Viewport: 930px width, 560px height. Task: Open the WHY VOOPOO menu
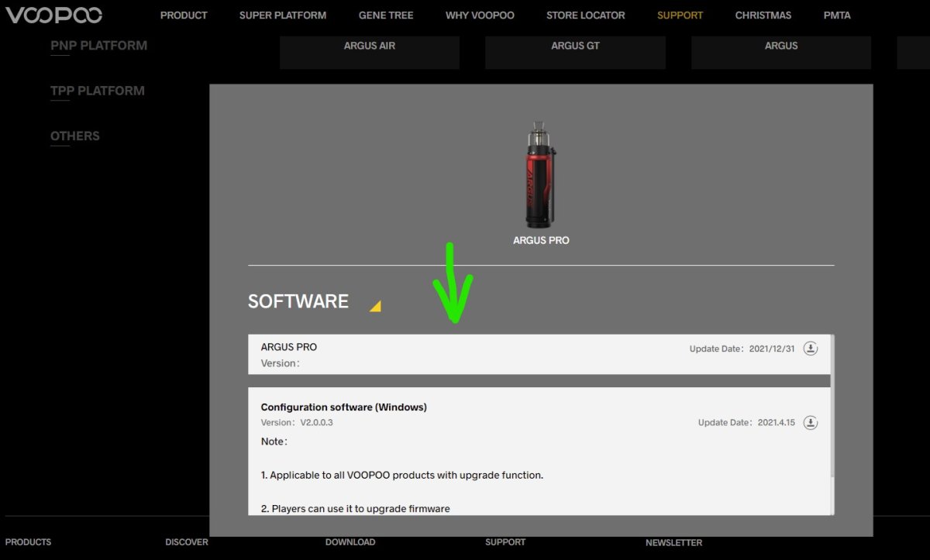point(480,15)
